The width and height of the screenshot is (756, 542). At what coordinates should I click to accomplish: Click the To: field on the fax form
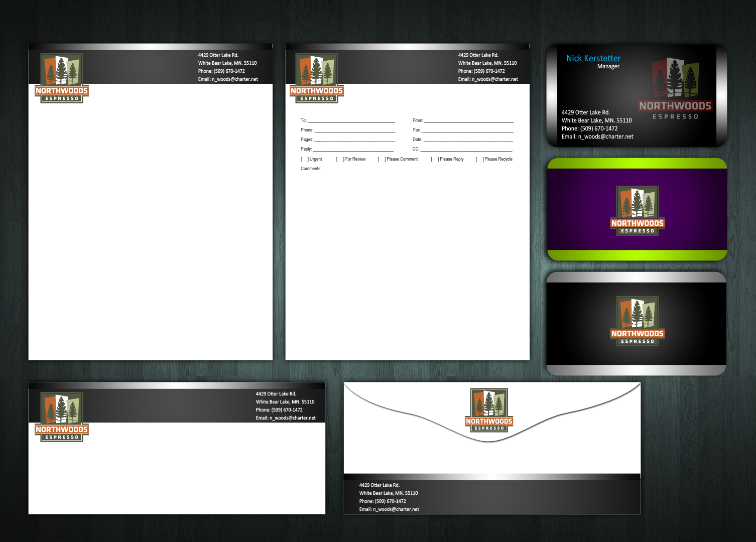pyautogui.click(x=351, y=120)
